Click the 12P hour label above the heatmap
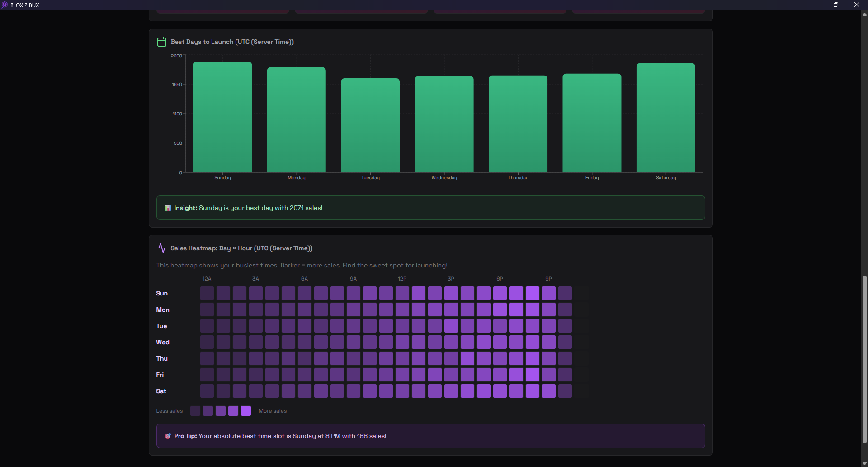The image size is (868, 467). coord(402,279)
